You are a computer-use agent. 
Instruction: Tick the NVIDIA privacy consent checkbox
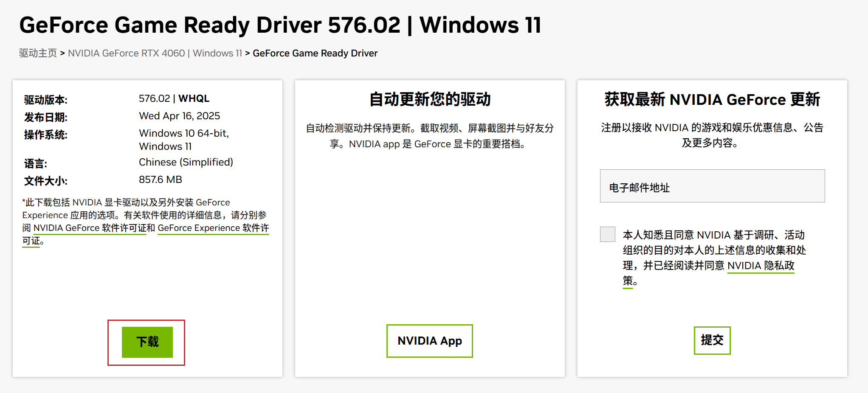[607, 234]
